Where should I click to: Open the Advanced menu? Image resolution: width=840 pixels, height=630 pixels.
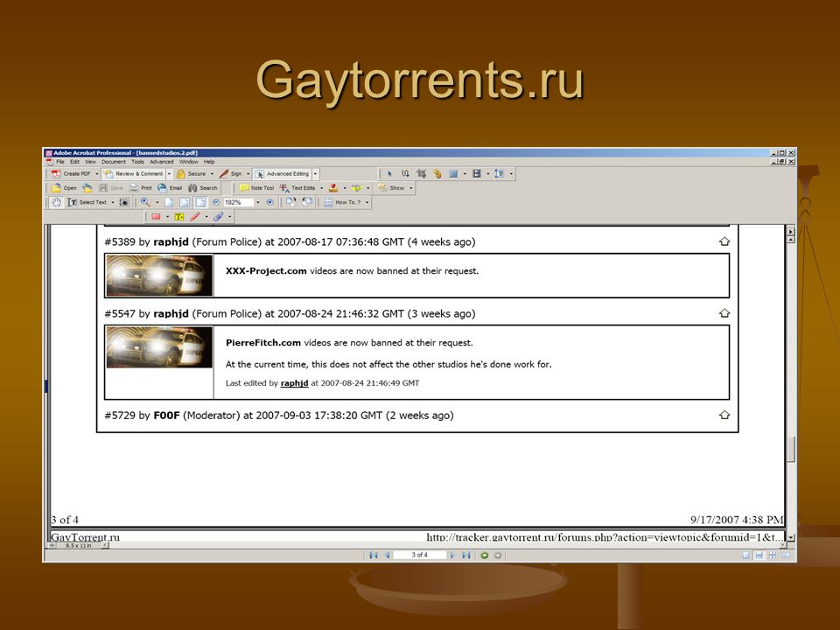(161, 162)
